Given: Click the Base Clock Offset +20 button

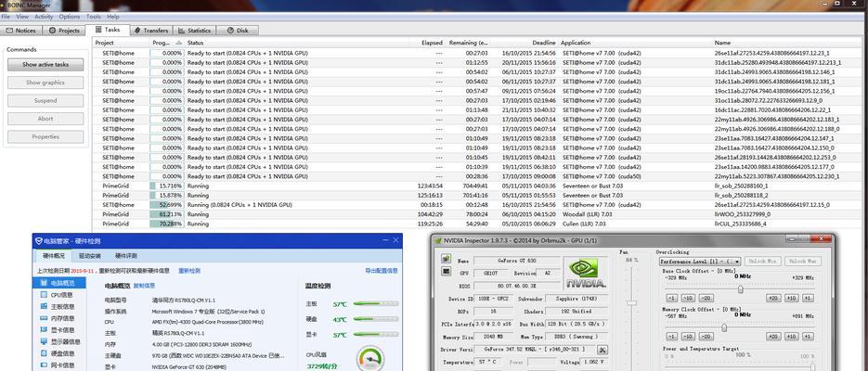Looking at the screenshot, I should (773, 298).
